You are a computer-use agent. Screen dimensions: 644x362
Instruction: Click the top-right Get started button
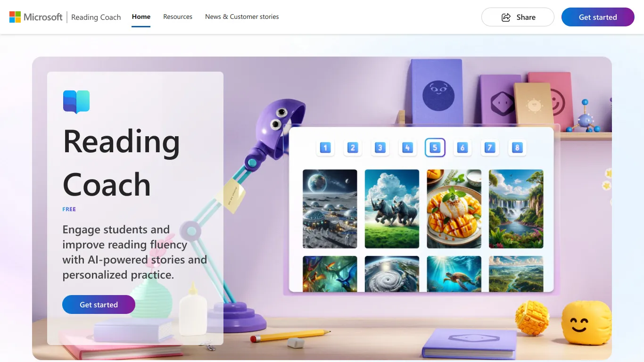click(x=598, y=17)
